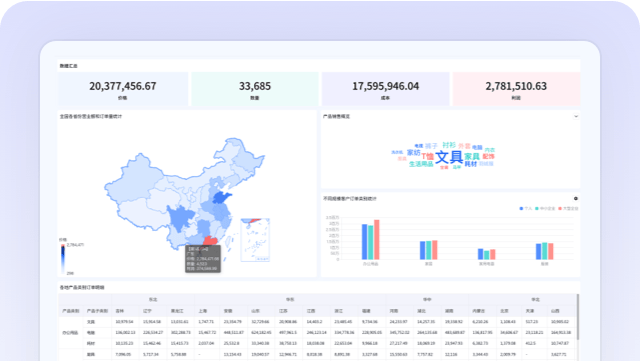The image size is (640, 362).
Task: Click the 33,685 quantity summary card
Action: point(255,89)
